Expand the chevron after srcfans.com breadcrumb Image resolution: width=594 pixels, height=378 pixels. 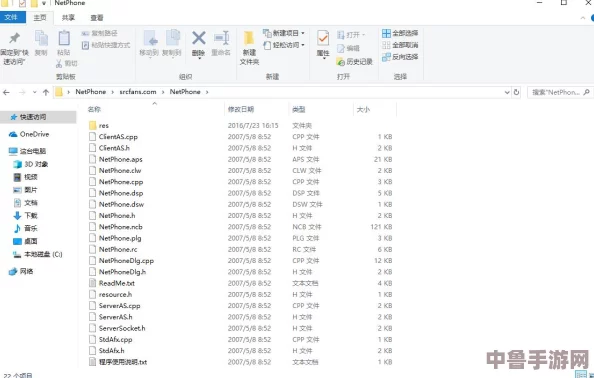tap(163, 92)
